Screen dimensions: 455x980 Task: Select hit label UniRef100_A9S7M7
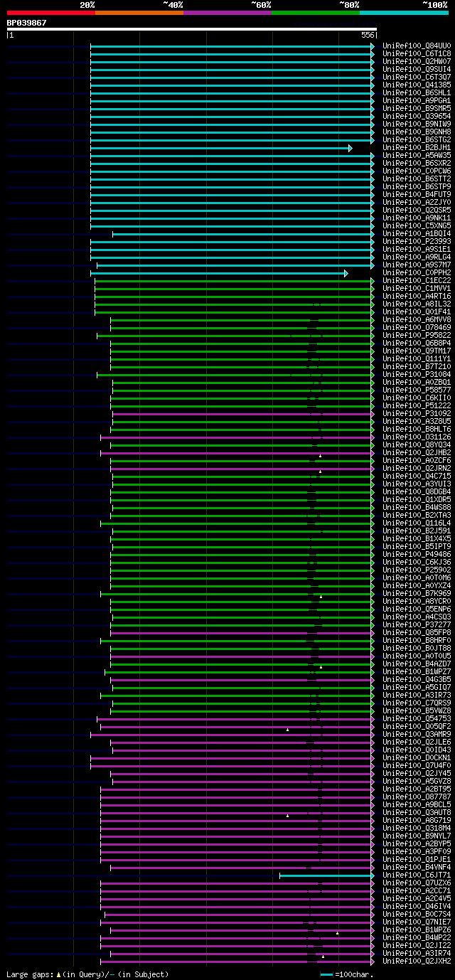click(417, 265)
